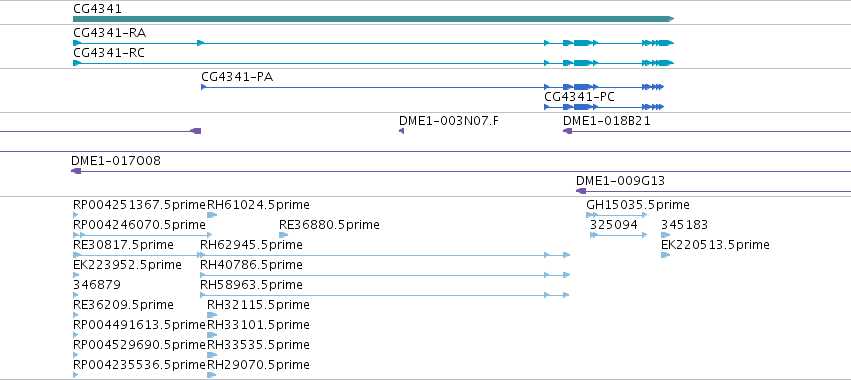
Task: Click the DME1-003N07.F arrow marker
Action: coord(402,131)
